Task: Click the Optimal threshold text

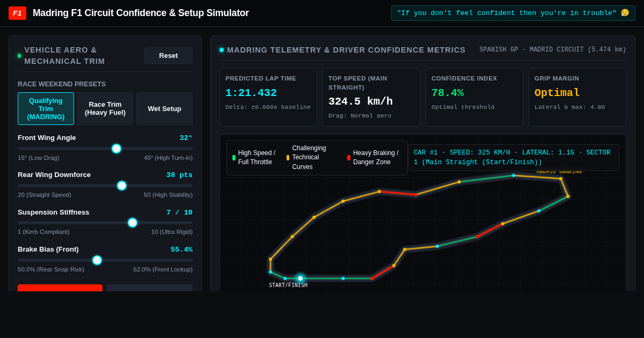Action: [x=463, y=107]
